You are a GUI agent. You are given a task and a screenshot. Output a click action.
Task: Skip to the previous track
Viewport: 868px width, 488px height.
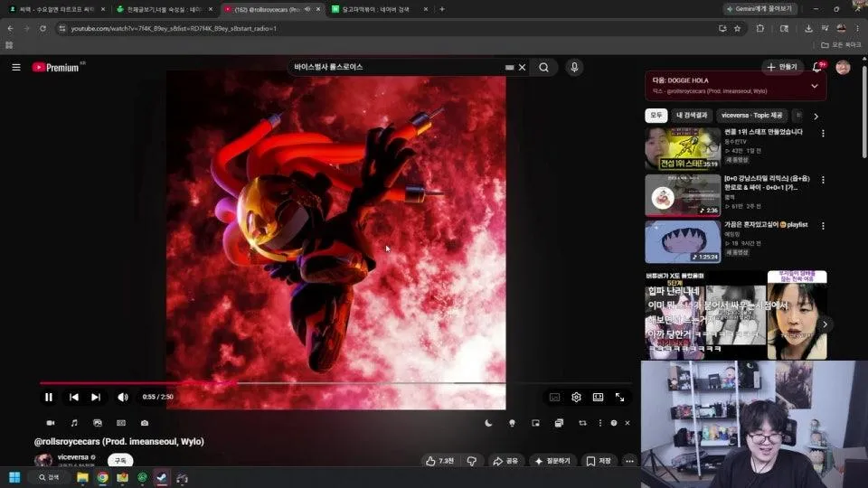point(73,397)
